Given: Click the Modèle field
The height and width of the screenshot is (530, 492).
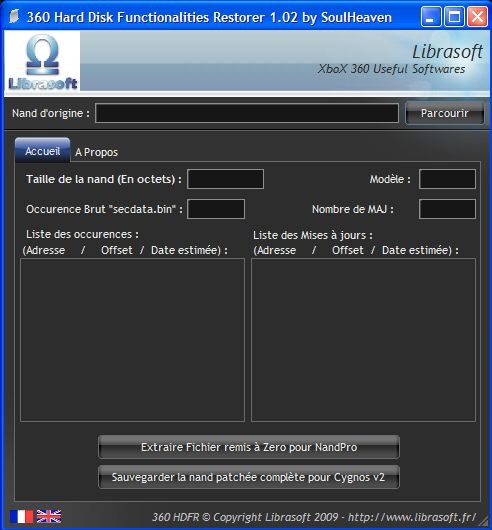Looking at the screenshot, I should [x=447, y=179].
